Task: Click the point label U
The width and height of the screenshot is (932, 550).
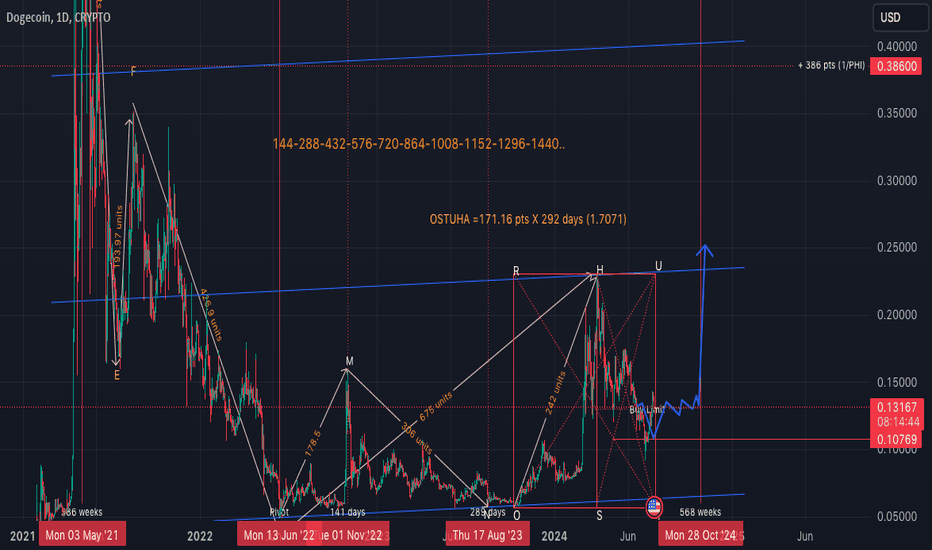Action: [x=659, y=266]
